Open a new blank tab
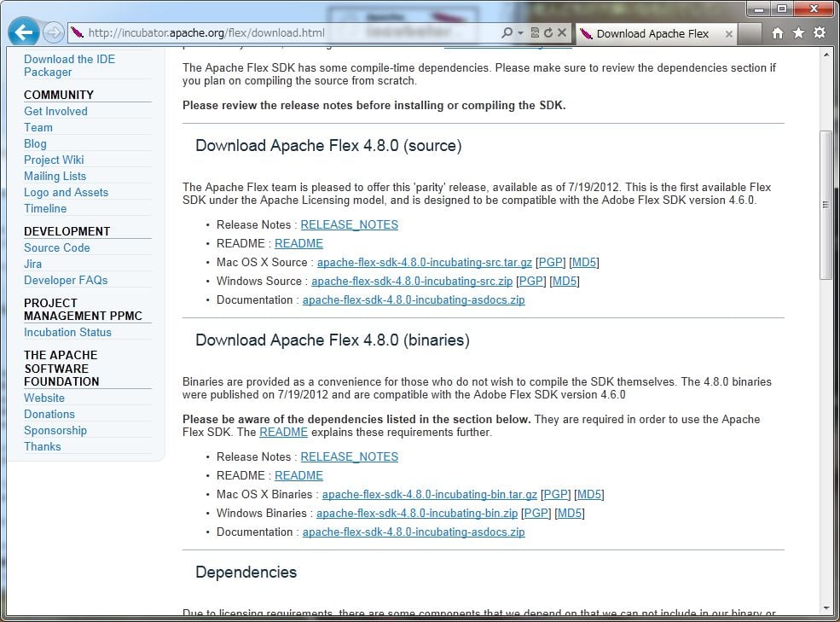This screenshot has height=622, width=840. pos(750,34)
